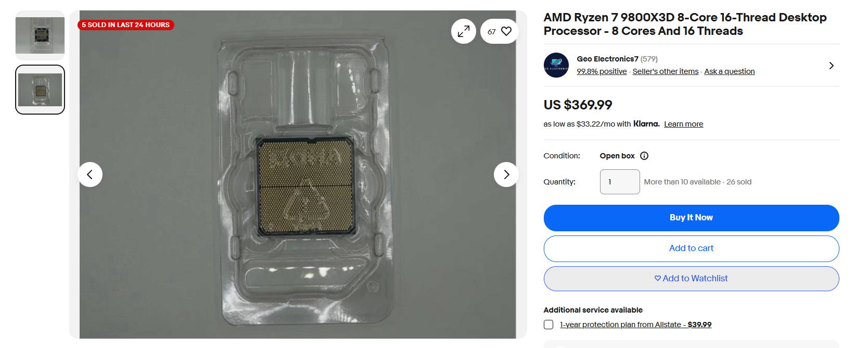Expand seller details with the right chevron

pos(831,66)
